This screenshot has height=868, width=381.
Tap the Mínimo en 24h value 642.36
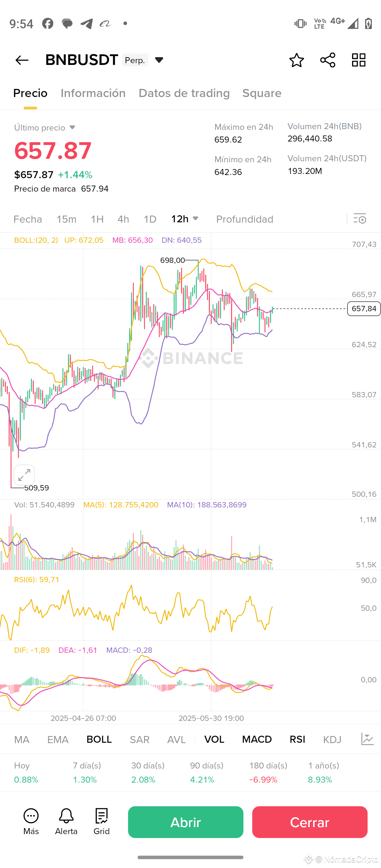[x=228, y=172]
